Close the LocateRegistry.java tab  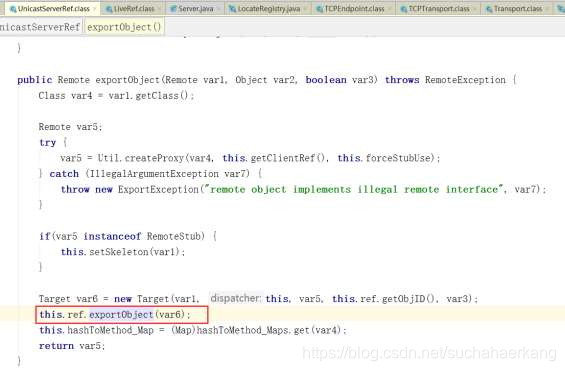click(x=305, y=9)
